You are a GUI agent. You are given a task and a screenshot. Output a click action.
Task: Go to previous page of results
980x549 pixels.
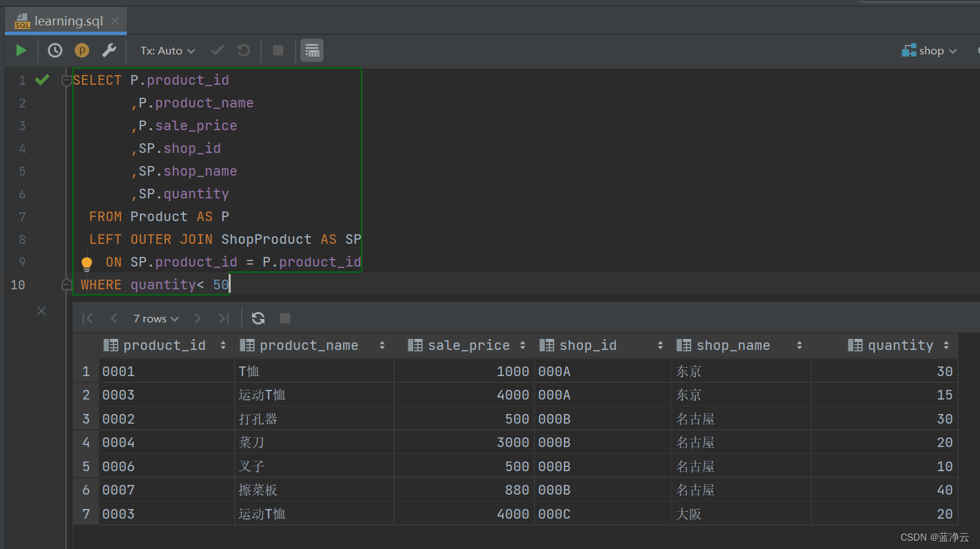114,318
